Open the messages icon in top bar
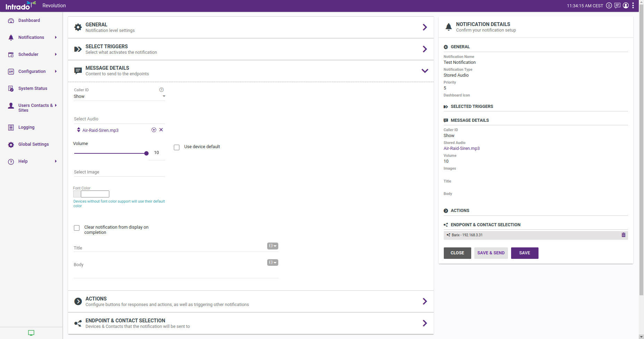644x339 pixels. click(x=617, y=6)
